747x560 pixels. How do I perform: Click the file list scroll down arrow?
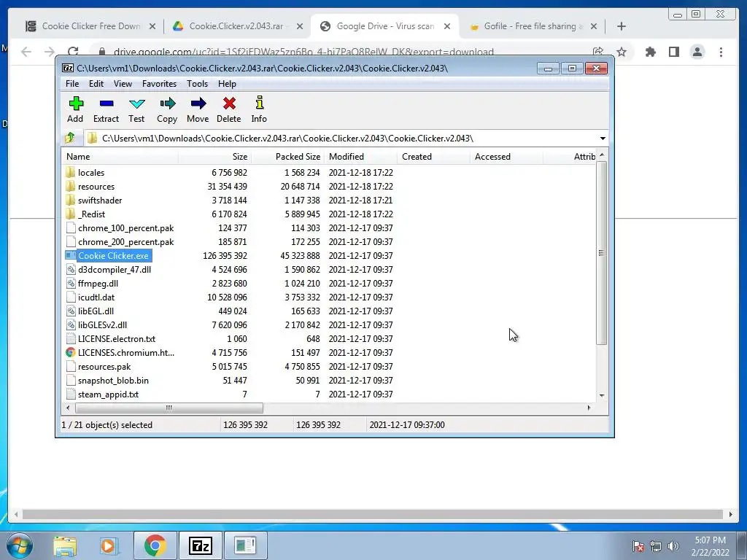pos(602,396)
